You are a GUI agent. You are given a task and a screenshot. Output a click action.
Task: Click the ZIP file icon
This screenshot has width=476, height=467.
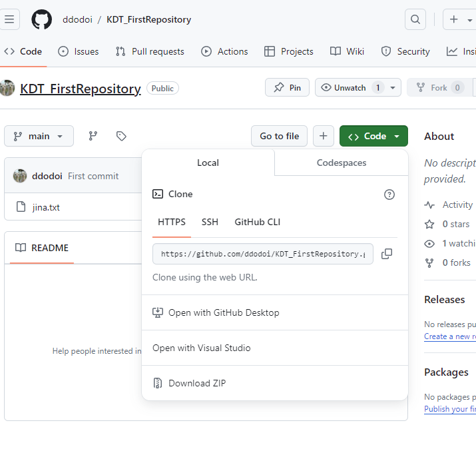[x=158, y=383]
